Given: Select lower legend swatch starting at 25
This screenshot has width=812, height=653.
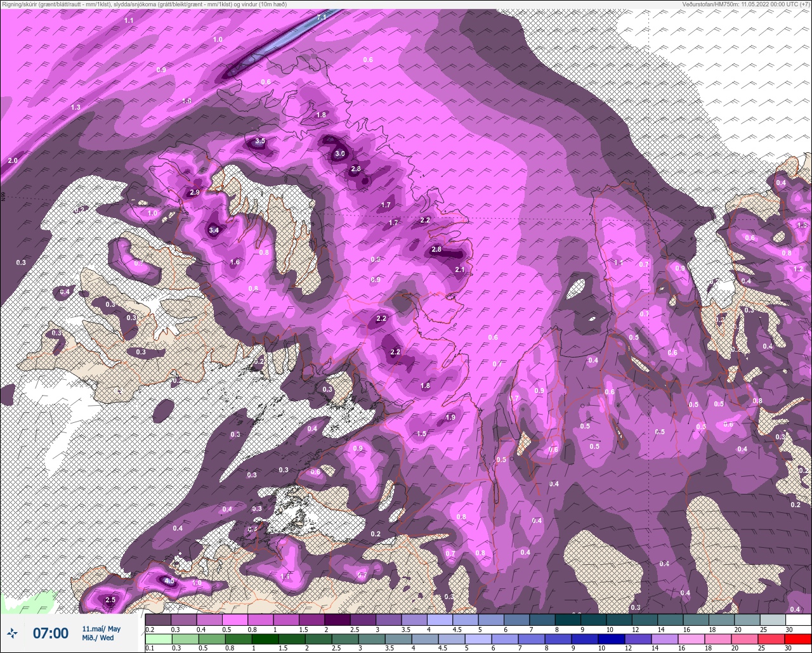Looking at the screenshot, I should [x=773, y=638].
